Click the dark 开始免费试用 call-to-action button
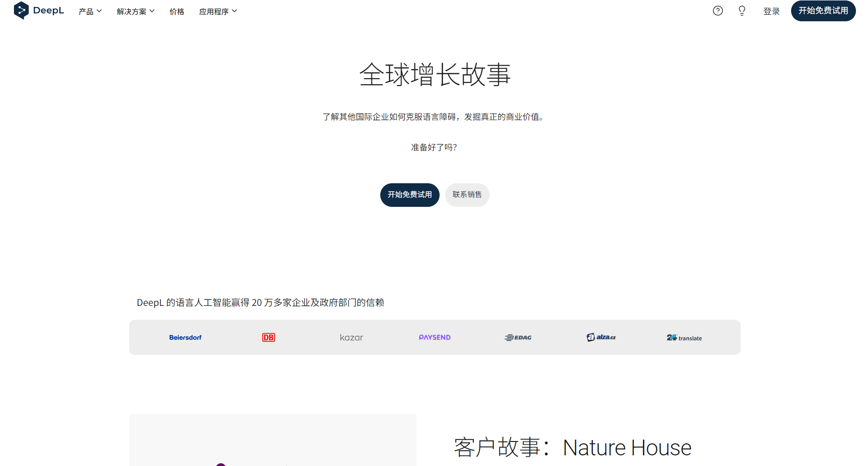 [409, 195]
